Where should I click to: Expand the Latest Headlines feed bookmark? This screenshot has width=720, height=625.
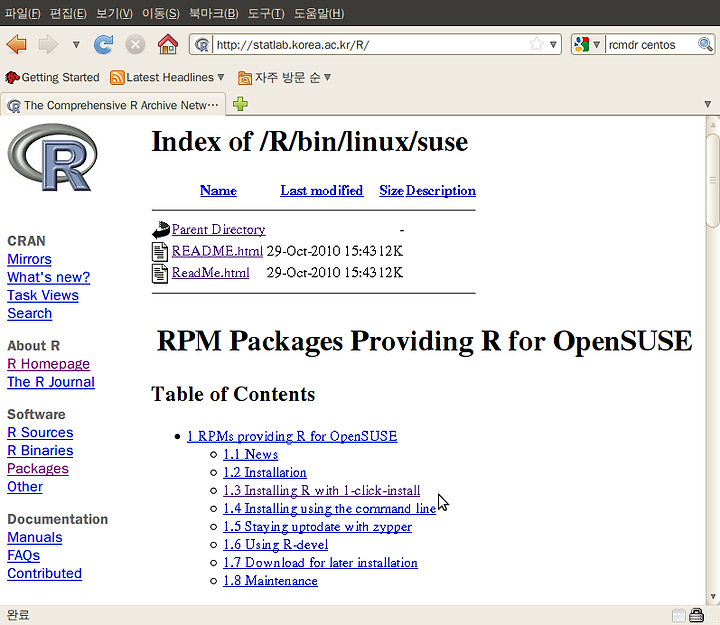167,77
